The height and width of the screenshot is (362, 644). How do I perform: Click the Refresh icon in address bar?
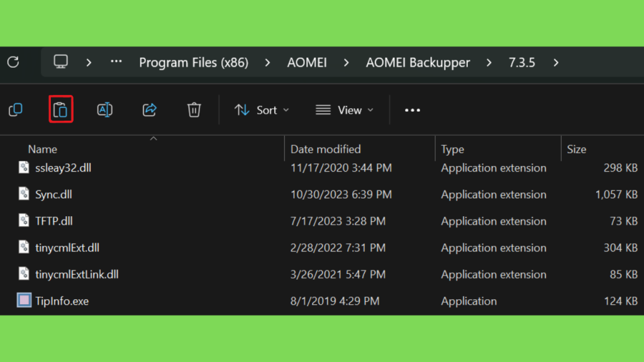(x=13, y=62)
